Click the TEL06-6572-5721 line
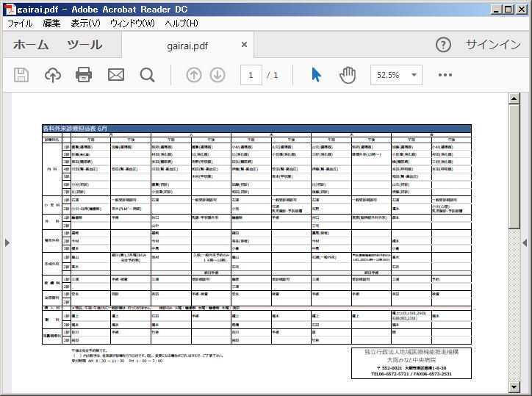Screen dimensions: 532x396 pyautogui.click(x=411, y=374)
